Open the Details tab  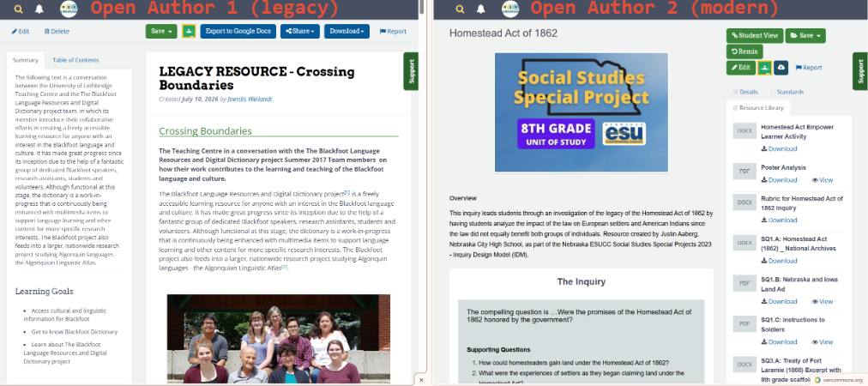coord(745,92)
